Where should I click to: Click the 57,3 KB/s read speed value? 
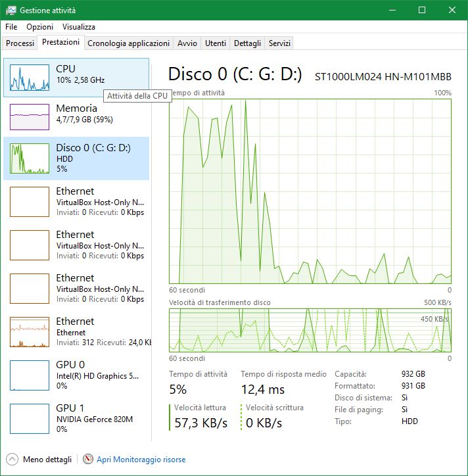[201, 423]
